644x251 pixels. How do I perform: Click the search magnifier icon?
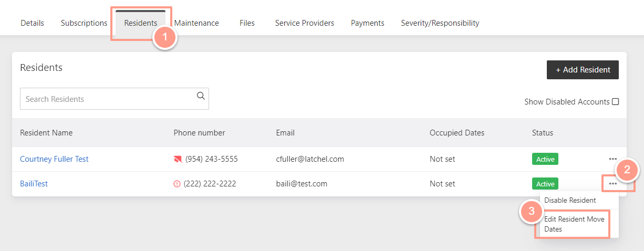pyautogui.click(x=200, y=96)
